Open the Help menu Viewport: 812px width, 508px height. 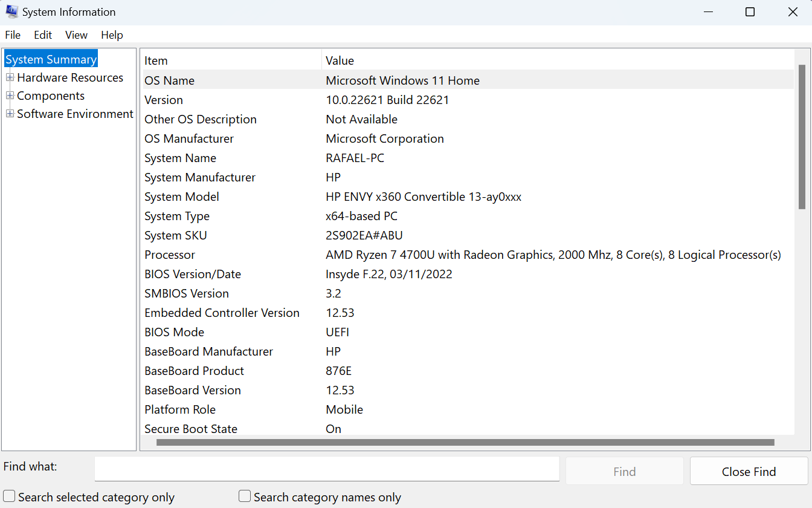(x=112, y=34)
